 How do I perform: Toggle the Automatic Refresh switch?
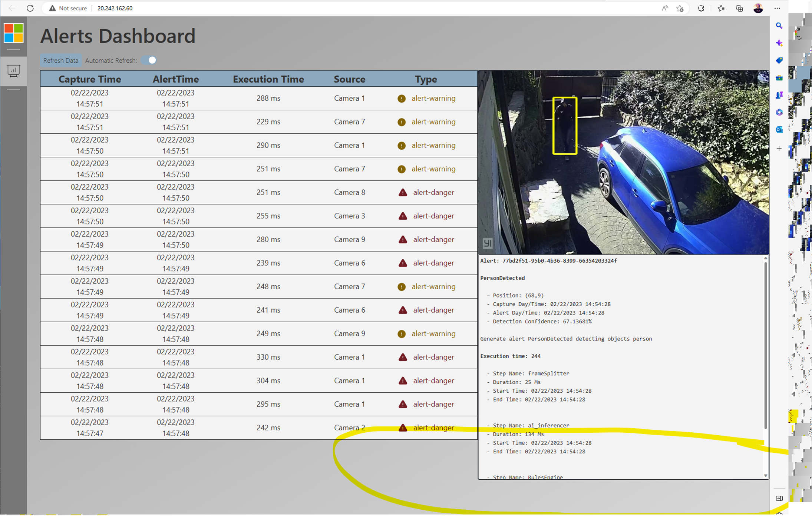149,60
